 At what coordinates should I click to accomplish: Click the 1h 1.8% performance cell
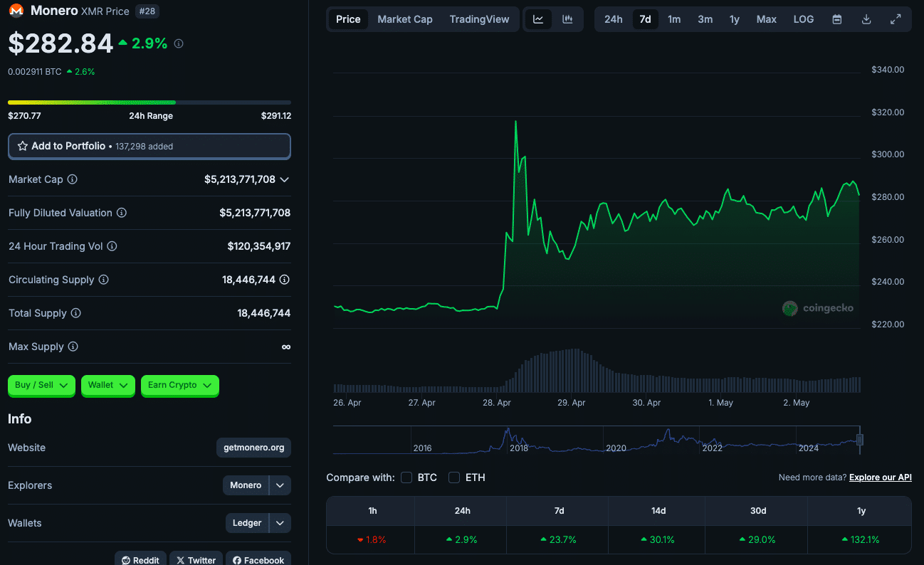click(371, 540)
